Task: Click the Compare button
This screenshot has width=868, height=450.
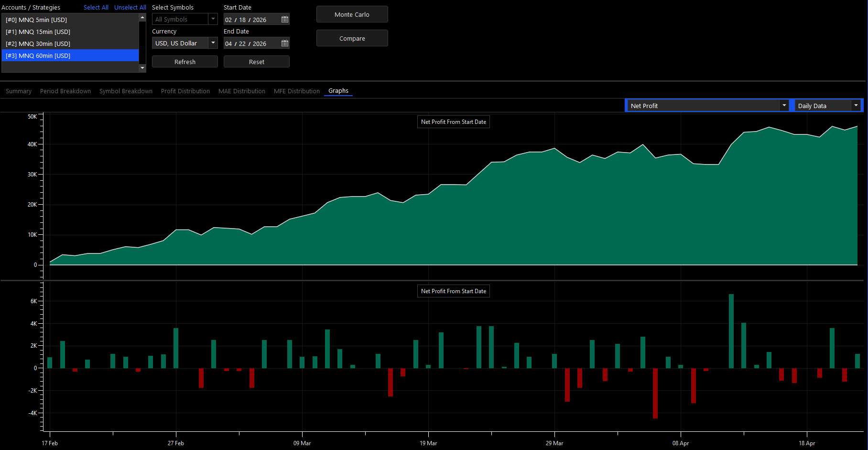Action: [x=352, y=38]
